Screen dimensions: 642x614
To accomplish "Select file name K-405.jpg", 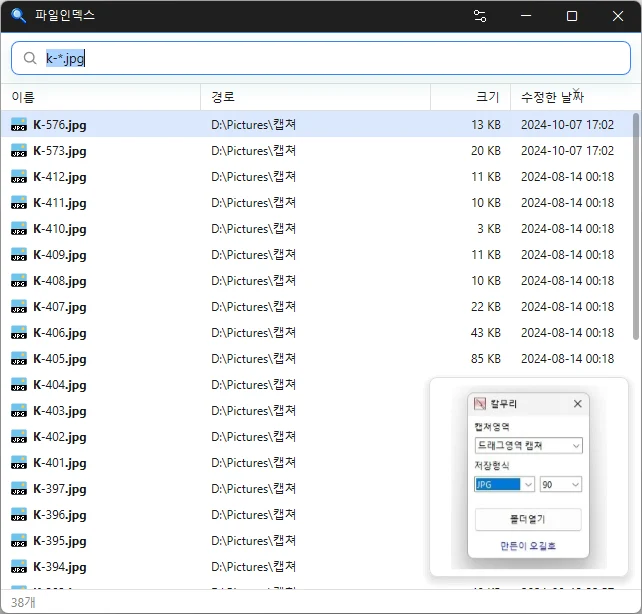I will pyautogui.click(x=60, y=359).
